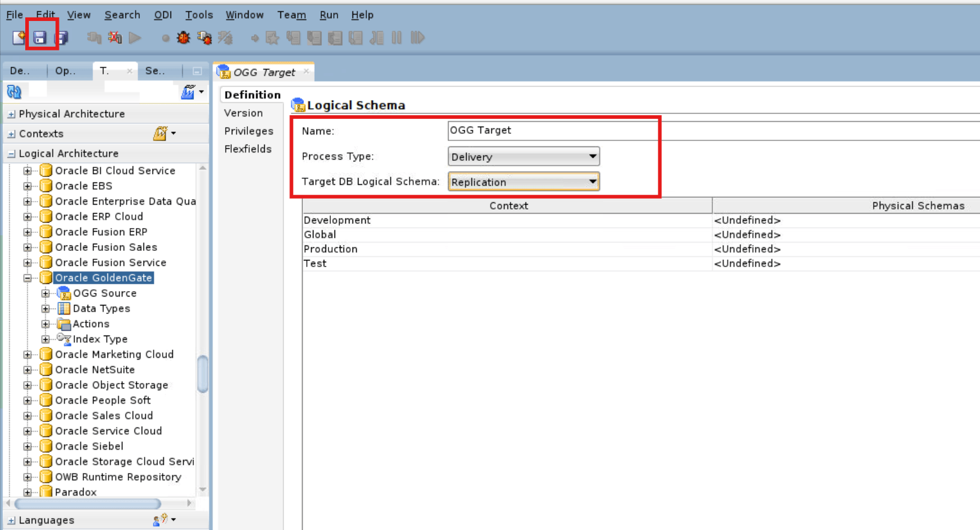Image resolution: width=980 pixels, height=530 pixels.
Task: Expand the Data Types node
Action: (46, 309)
